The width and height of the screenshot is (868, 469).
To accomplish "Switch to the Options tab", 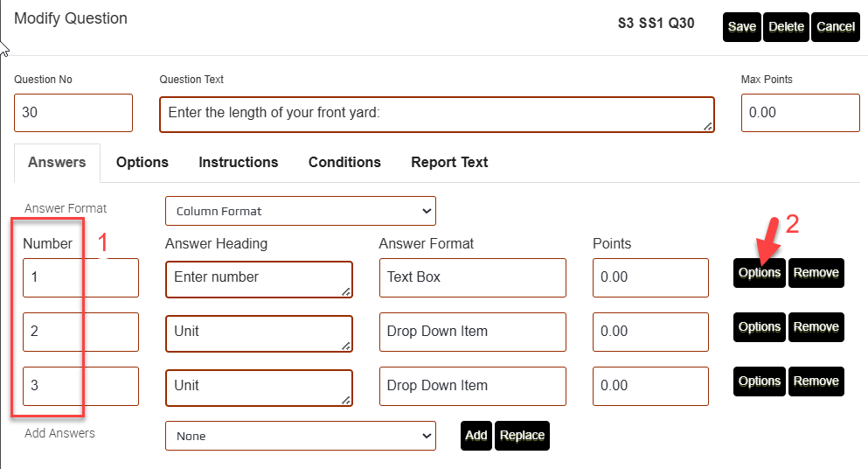I will tap(142, 162).
